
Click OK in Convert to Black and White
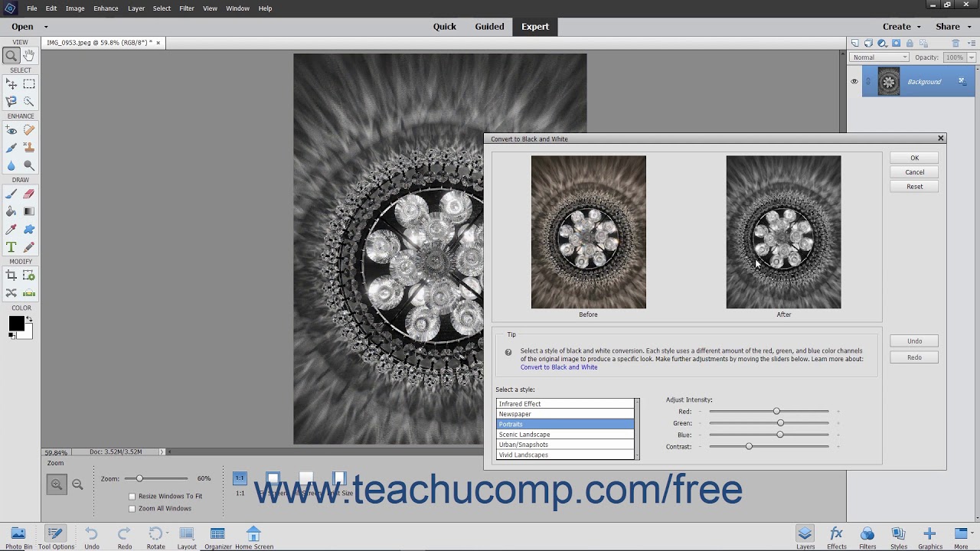[914, 158]
